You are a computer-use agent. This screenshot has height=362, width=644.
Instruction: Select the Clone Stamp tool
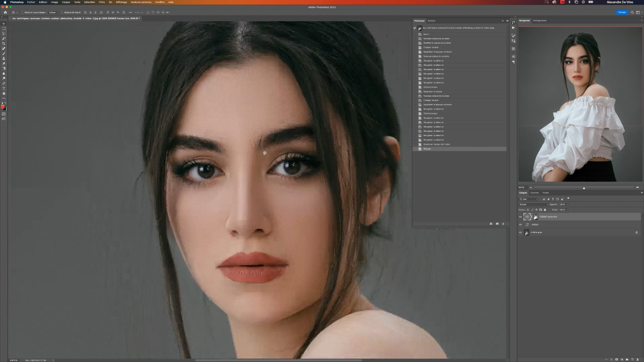pos(4,58)
